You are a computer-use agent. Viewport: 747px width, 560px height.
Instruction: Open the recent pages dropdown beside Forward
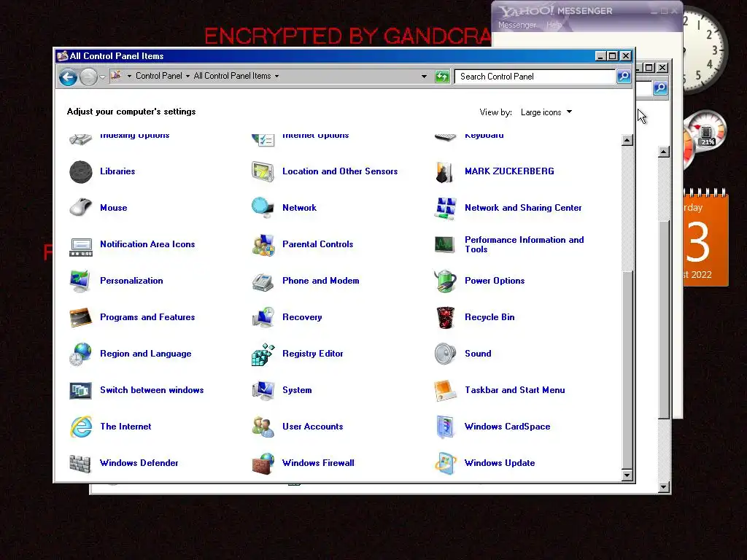click(102, 77)
